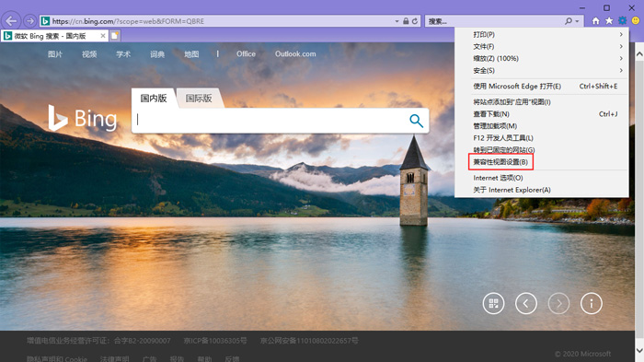
Task: Open 帮助 footer link
Action: 204,358
